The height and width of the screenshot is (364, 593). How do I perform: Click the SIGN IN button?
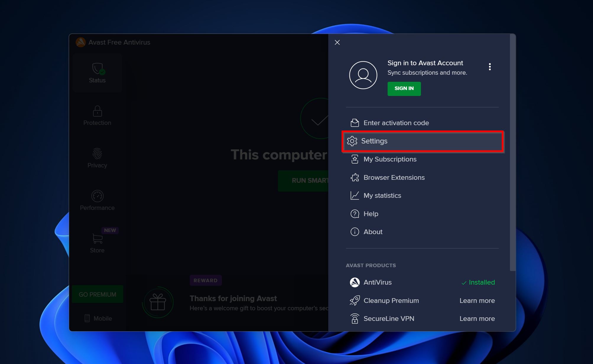pyautogui.click(x=404, y=88)
